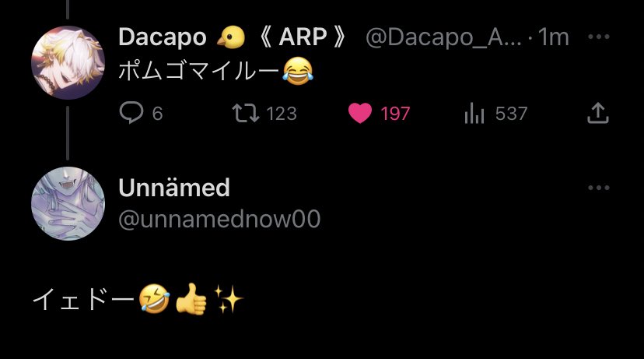Share Dacapo's tweet with upload icon
Image resolution: width=644 pixels, height=359 pixels.
point(598,113)
